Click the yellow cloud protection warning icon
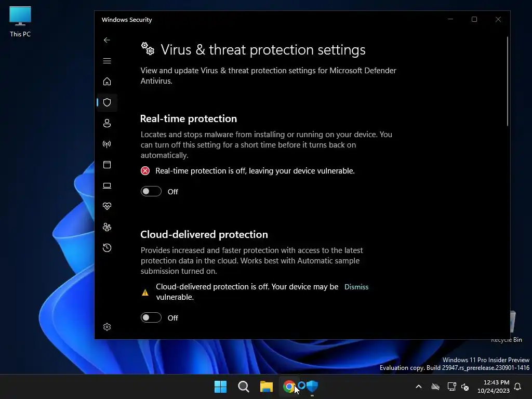Viewport: 532px width, 399px height. pos(145,292)
